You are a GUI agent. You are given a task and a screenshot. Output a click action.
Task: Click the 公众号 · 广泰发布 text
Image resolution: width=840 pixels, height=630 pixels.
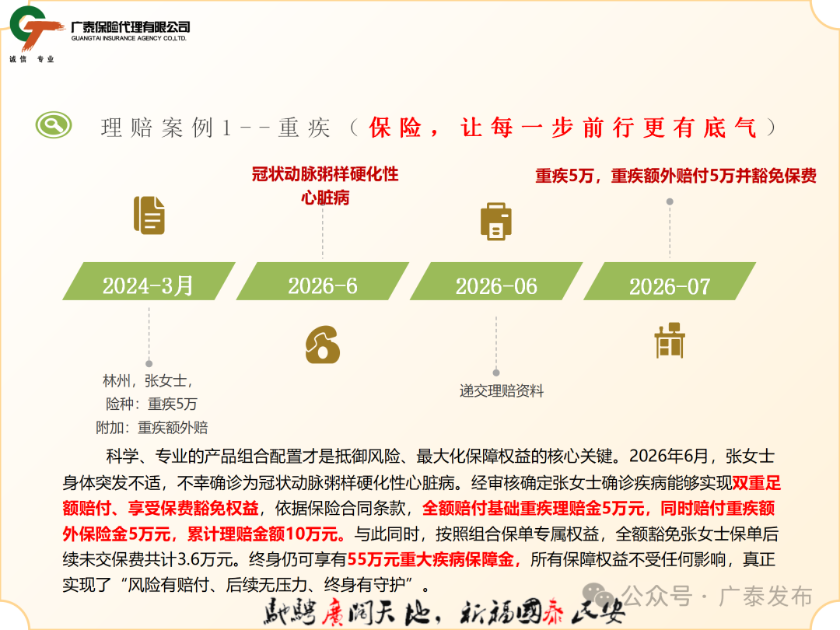717,597
